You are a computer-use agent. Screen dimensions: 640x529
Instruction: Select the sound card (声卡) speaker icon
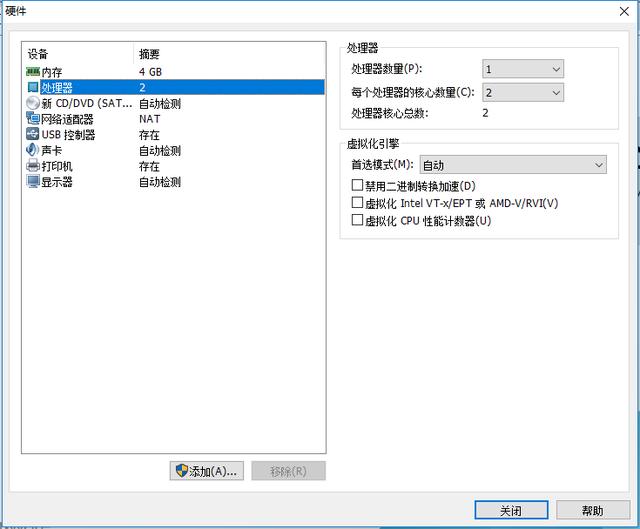(33, 150)
